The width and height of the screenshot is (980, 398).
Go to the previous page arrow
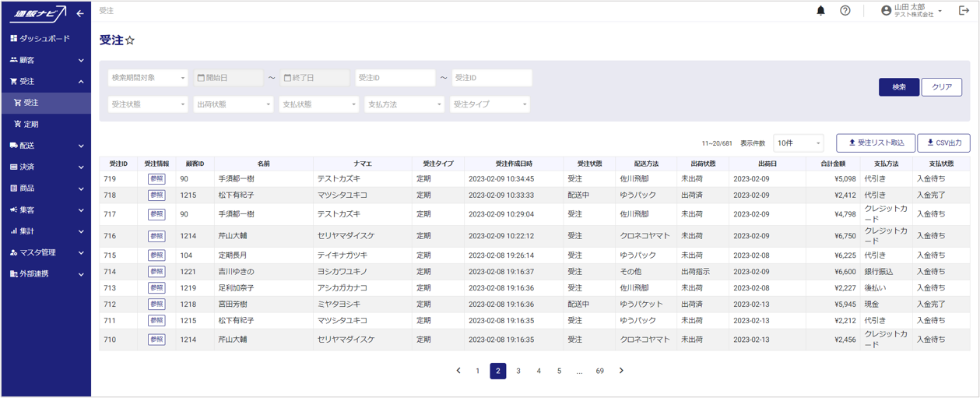point(458,371)
